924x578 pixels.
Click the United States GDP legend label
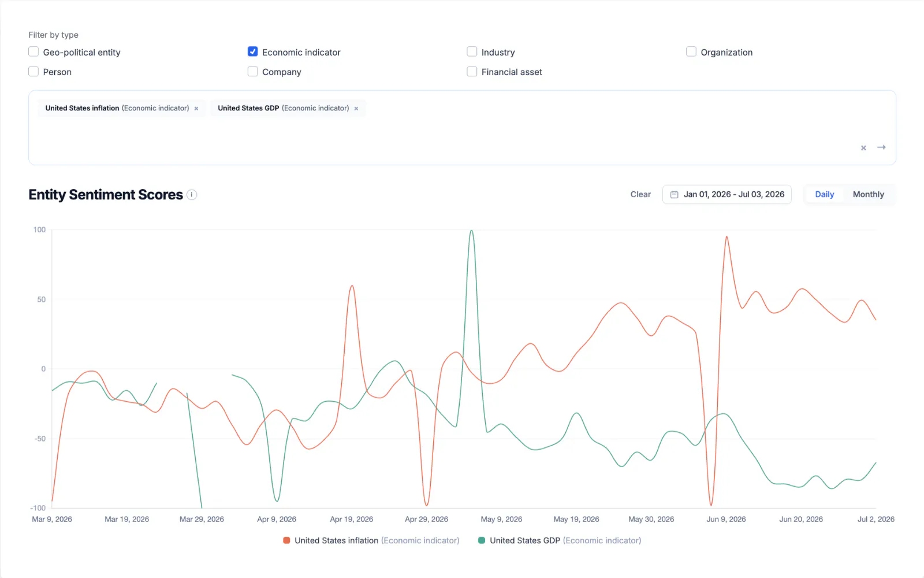coord(565,540)
